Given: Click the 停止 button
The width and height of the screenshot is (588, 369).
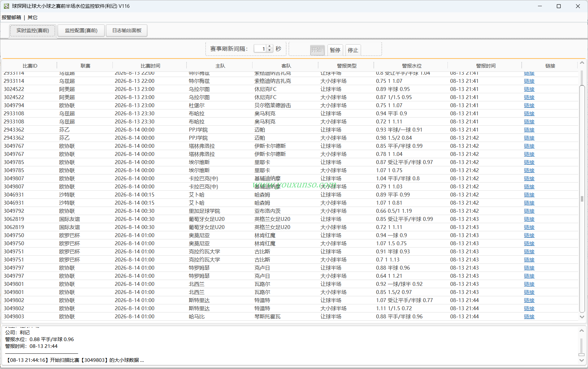Looking at the screenshot, I should [353, 50].
